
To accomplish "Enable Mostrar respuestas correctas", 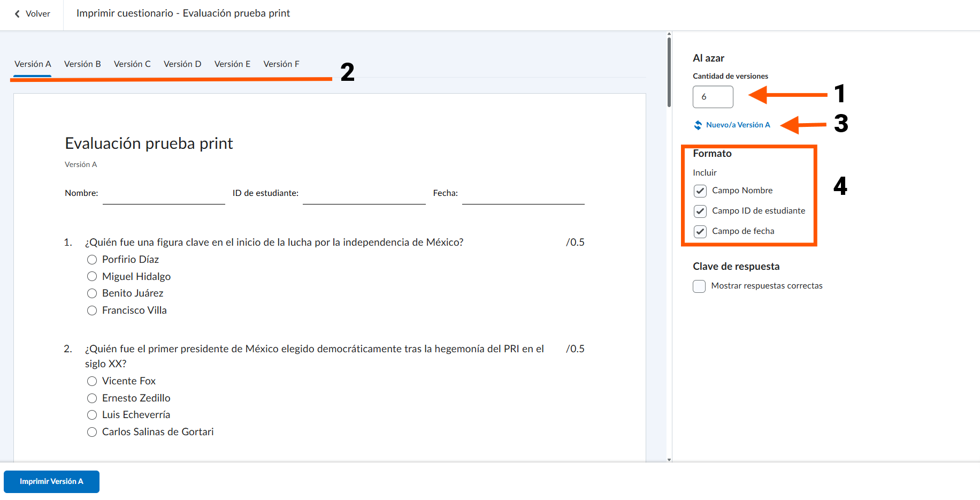I will click(699, 286).
